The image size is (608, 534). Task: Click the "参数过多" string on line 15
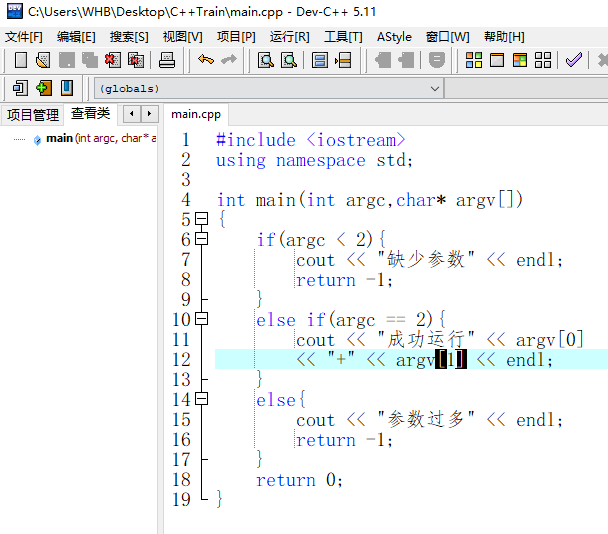[x=426, y=420]
